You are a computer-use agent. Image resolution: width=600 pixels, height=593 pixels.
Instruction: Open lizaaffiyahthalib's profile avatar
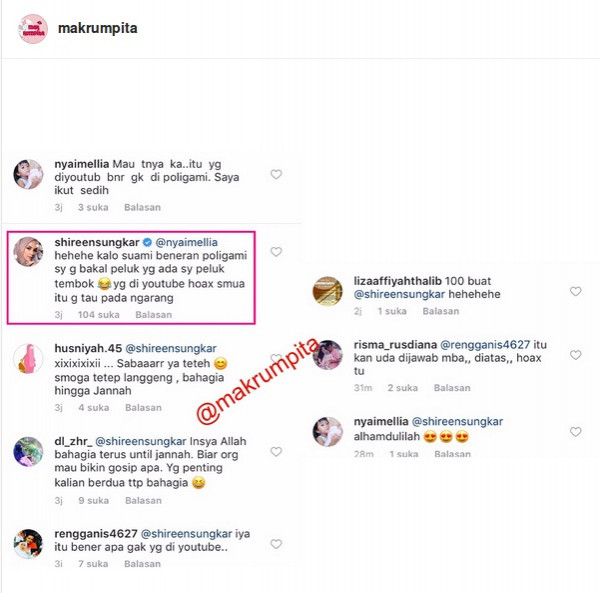click(x=328, y=291)
